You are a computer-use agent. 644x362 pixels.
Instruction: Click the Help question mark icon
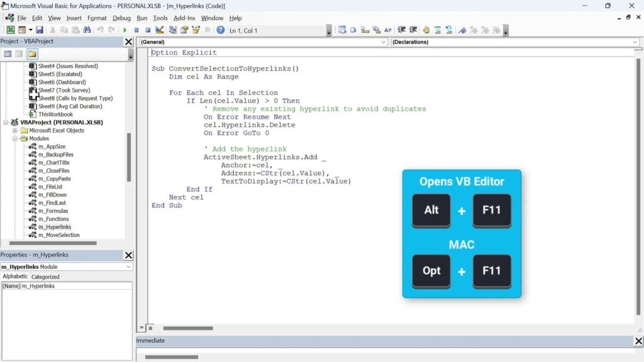(x=220, y=30)
